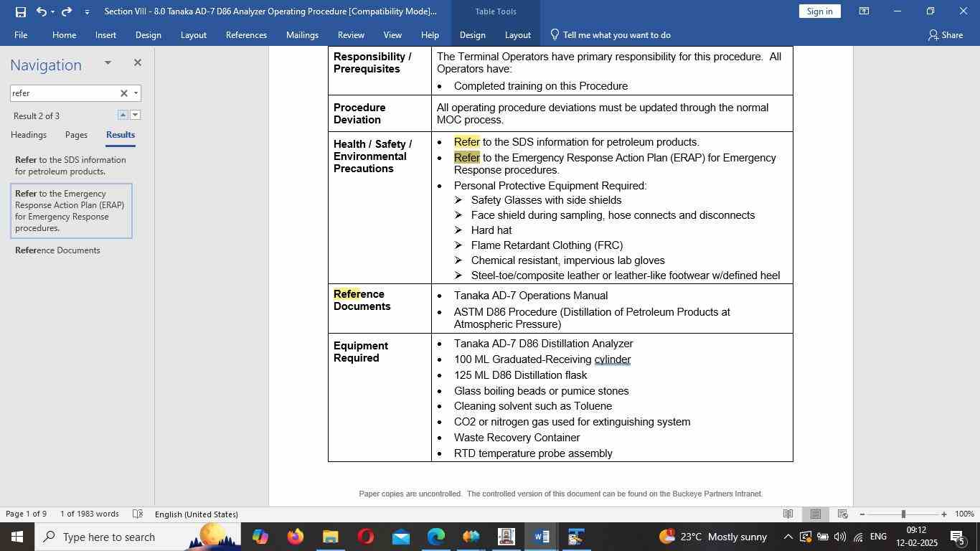Open Table Tools Design tab
The image size is (980, 551).
click(x=472, y=34)
